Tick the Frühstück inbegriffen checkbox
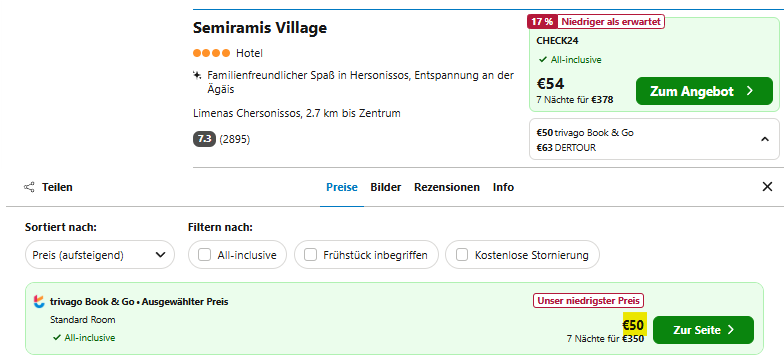Image resolution: width=784 pixels, height=360 pixels. point(310,255)
